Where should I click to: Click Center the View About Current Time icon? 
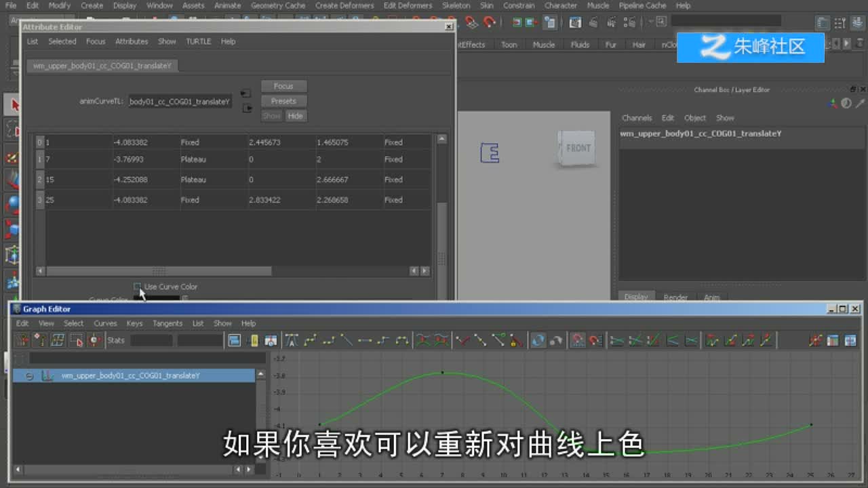click(271, 340)
